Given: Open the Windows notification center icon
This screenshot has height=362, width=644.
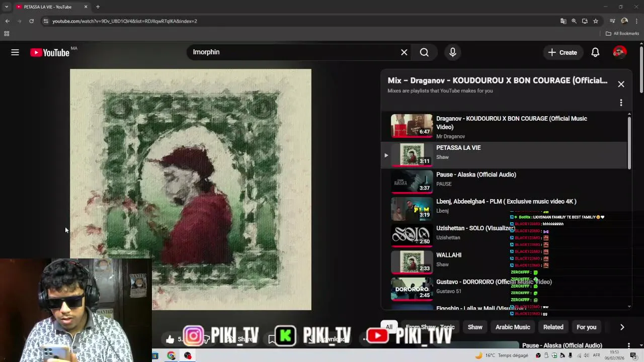Looking at the screenshot, I should coord(633,355).
